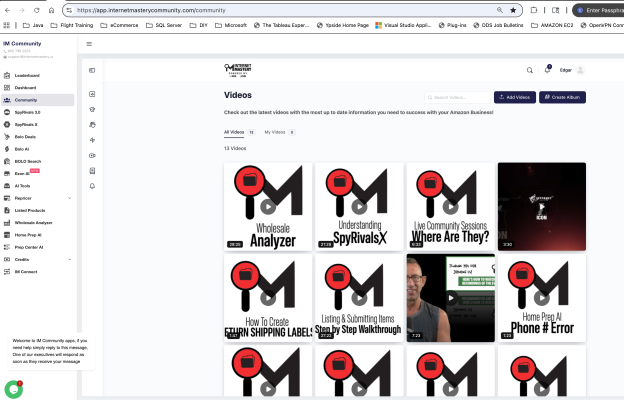
Task: Open Wholesale Analyzer in sidebar
Action: [33, 222]
